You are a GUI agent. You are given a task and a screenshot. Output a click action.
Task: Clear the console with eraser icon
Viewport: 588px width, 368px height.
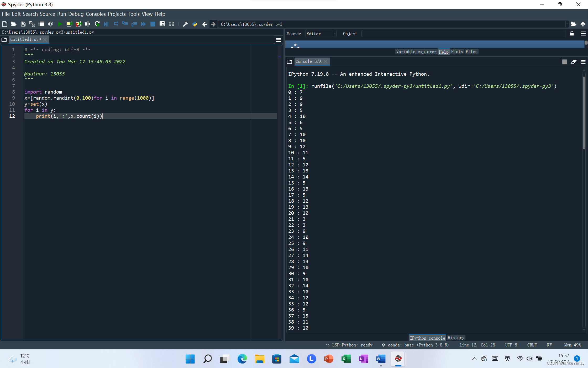pyautogui.click(x=574, y=62)
